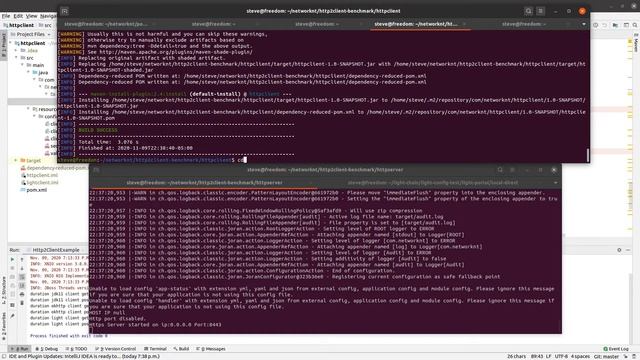Open Messages tool window
The height and width of the screenshot is (360, 640).
pyautogui.click(x=211, y=349)
